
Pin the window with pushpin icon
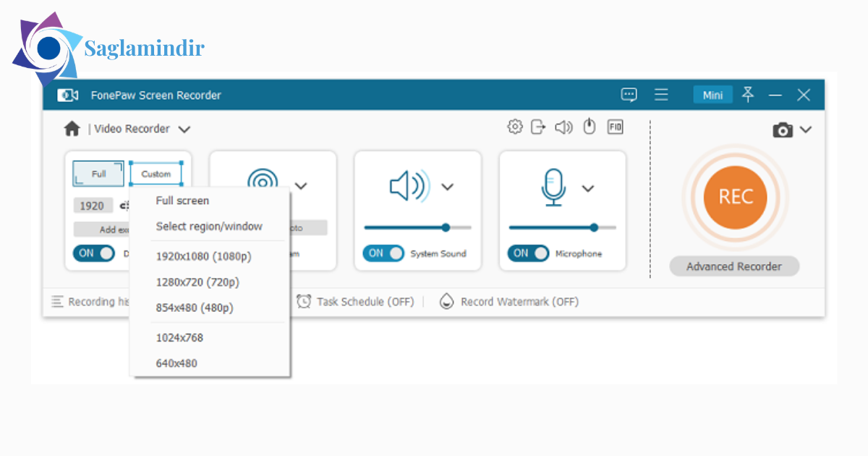748,95
